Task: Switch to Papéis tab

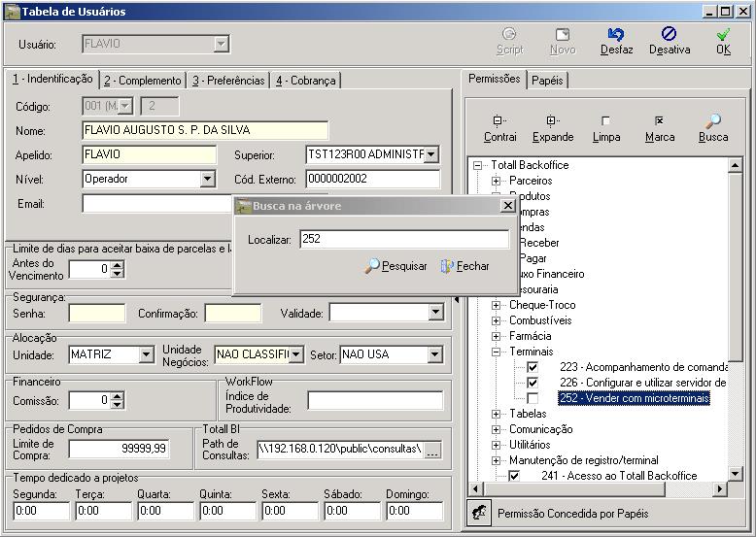Action: (547, 81)
